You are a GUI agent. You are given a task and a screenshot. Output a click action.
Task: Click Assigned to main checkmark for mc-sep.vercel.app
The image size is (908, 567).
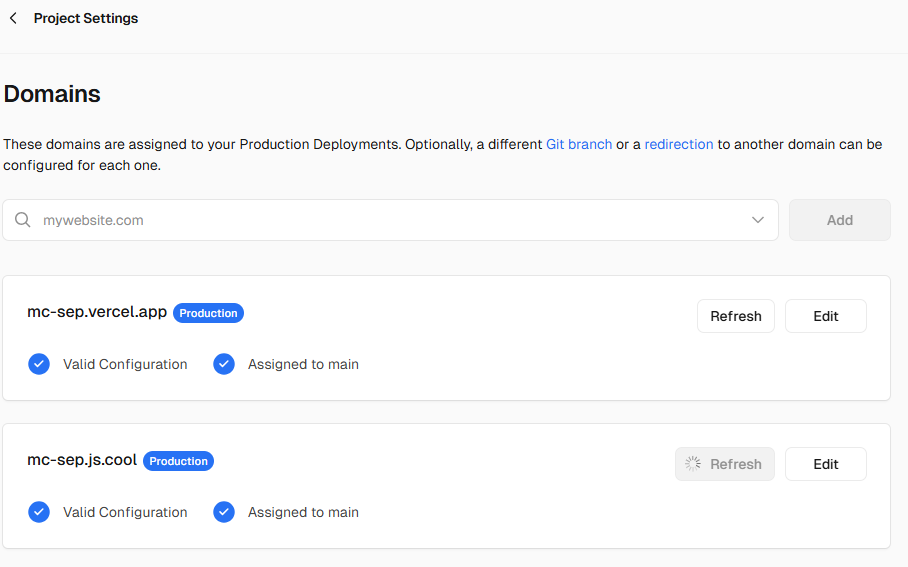click(224, 364)
